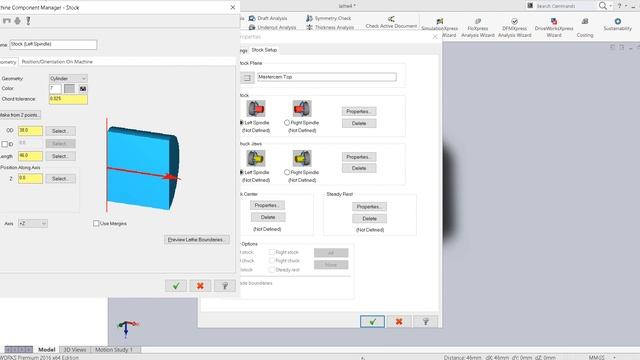Confirm Stock dialog with green checkmark

pyautogui.click(x=176, y=286)
